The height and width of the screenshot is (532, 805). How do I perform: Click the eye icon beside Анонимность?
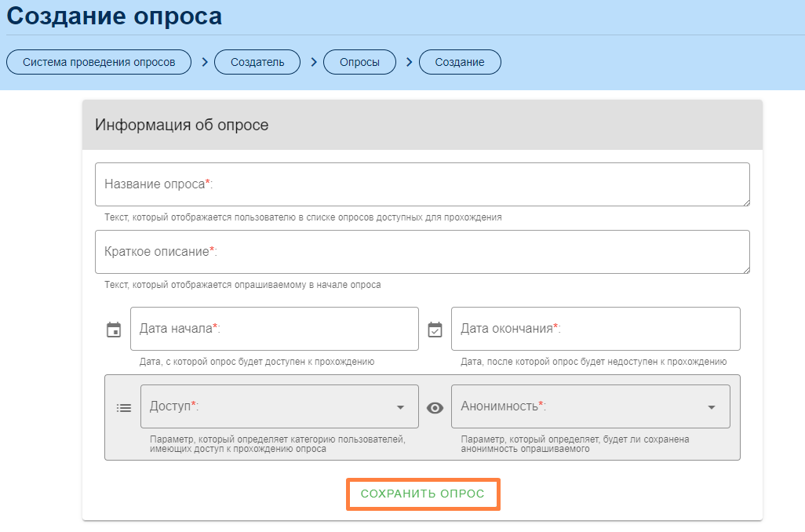click(x=435, y=407)
